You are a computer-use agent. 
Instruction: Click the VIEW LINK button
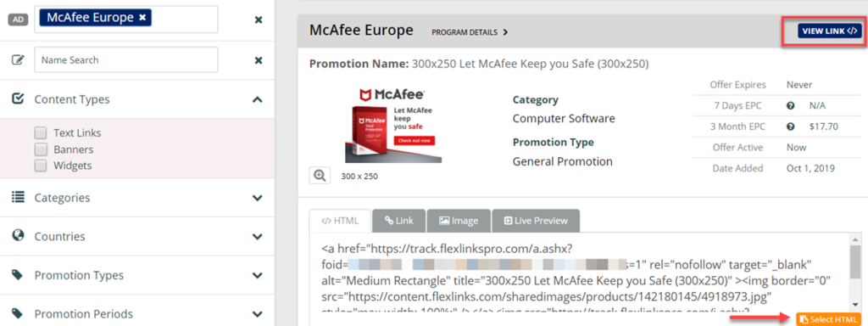pos(829,31)
